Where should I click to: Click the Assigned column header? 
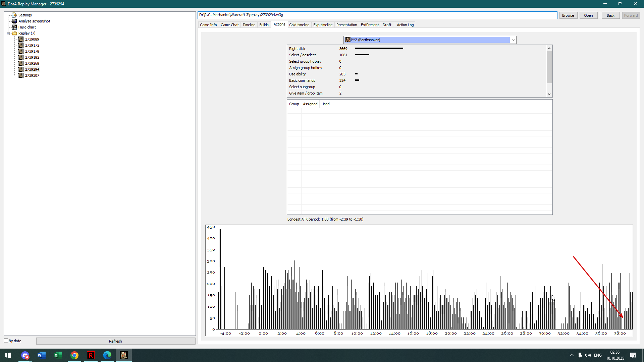(310, 104)
